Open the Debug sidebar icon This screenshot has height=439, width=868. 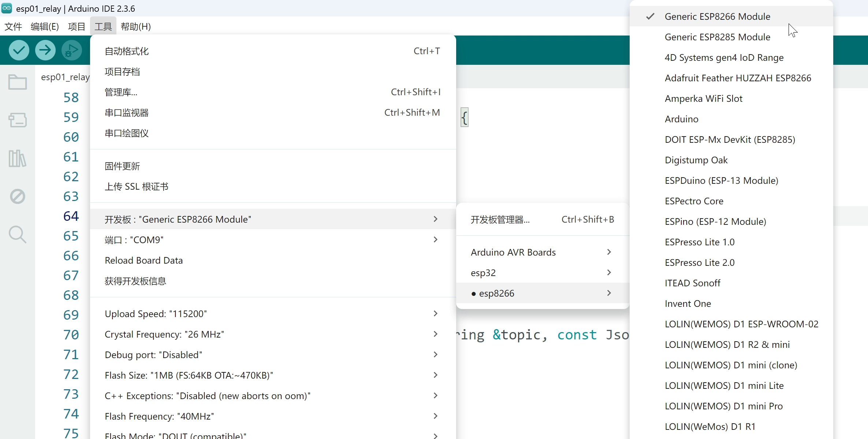(x=17, y=196)
